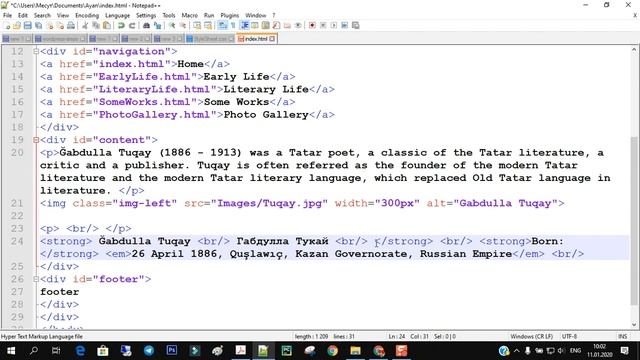
Task: Open the File menu
Action: pyautogui.click(x=7, y=16)
